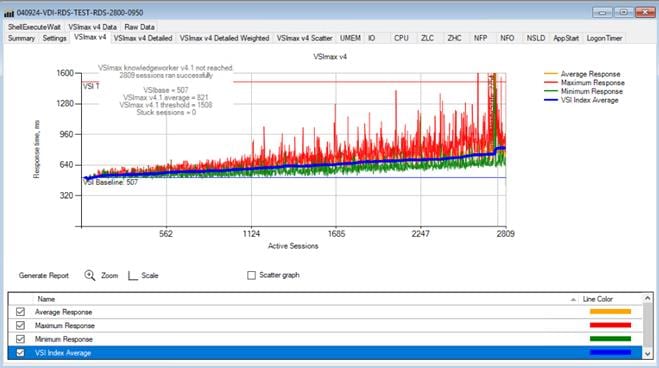Sort by the Name column header

[46, 299]
